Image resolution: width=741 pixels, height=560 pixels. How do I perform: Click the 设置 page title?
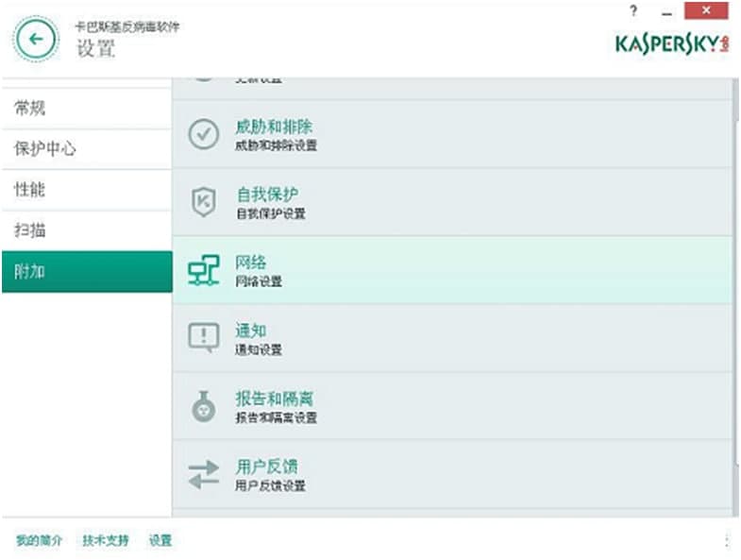[96, 49]
